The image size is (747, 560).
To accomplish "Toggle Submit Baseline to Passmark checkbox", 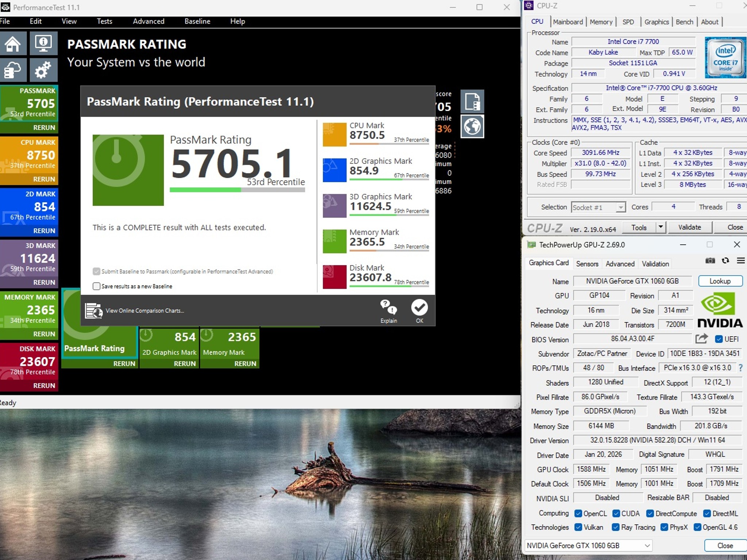I will tap(96, 271).
